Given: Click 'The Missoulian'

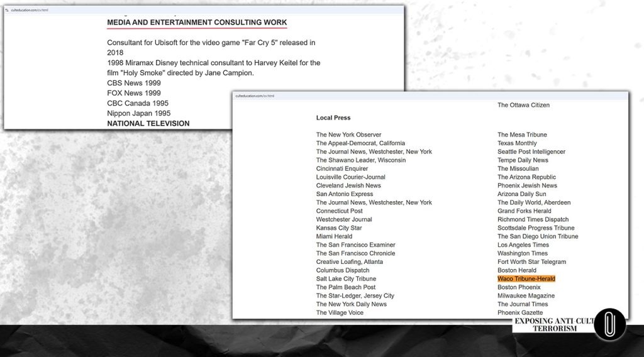Looking at the screenshot, I should (x=518, y=168).
